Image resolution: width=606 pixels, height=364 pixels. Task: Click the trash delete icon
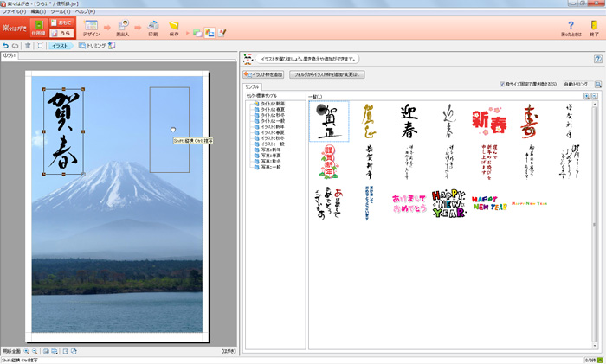28,45
